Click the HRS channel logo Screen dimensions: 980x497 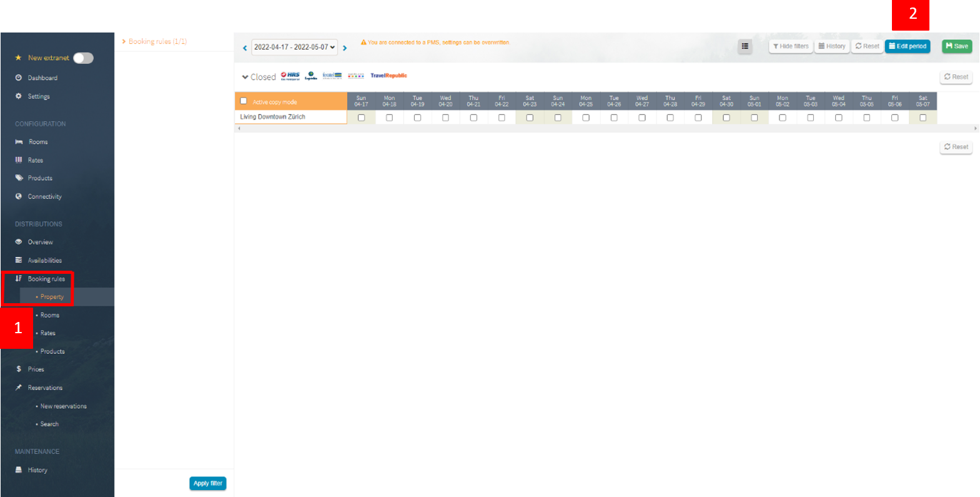click(290, 76)
